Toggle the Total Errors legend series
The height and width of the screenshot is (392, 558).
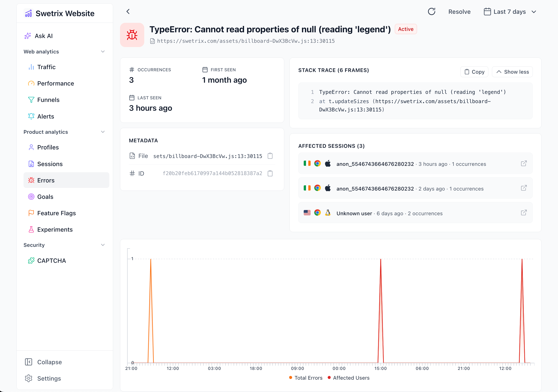point(308,378)
